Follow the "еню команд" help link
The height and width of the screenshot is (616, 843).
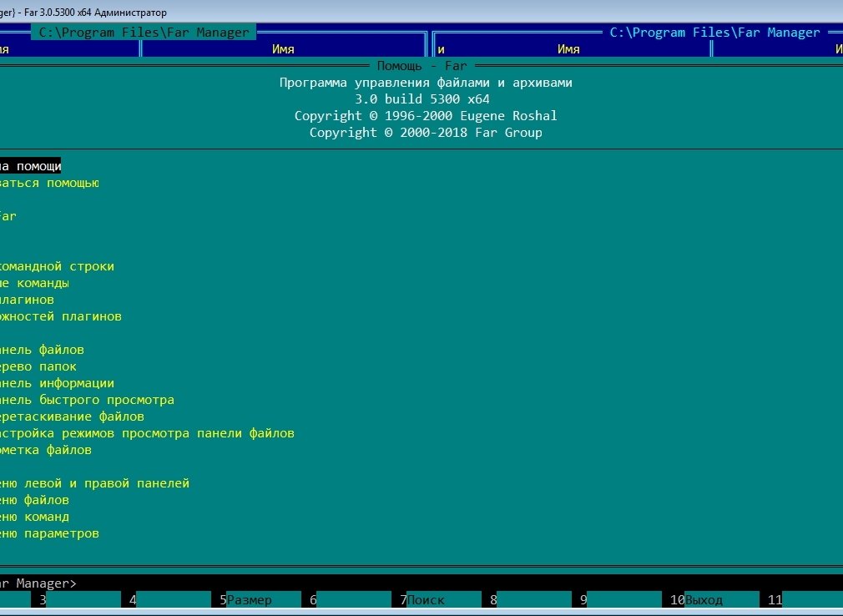pos(34,516)
